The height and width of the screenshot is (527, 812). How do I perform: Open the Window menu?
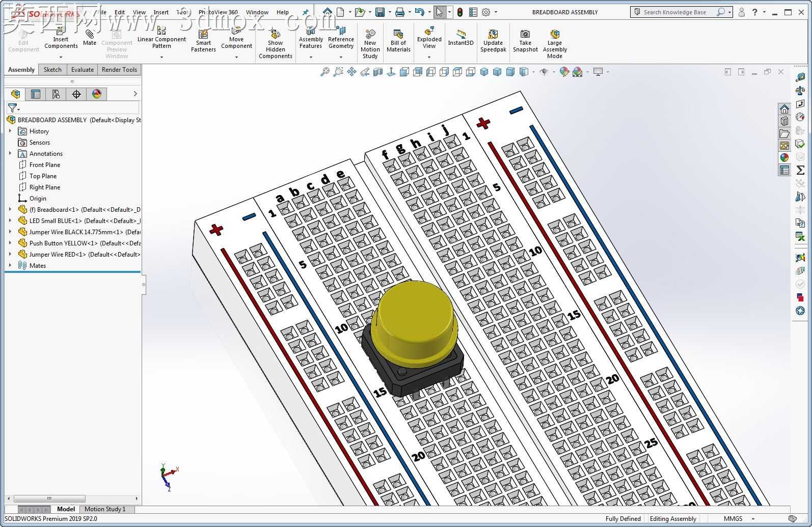257,12
